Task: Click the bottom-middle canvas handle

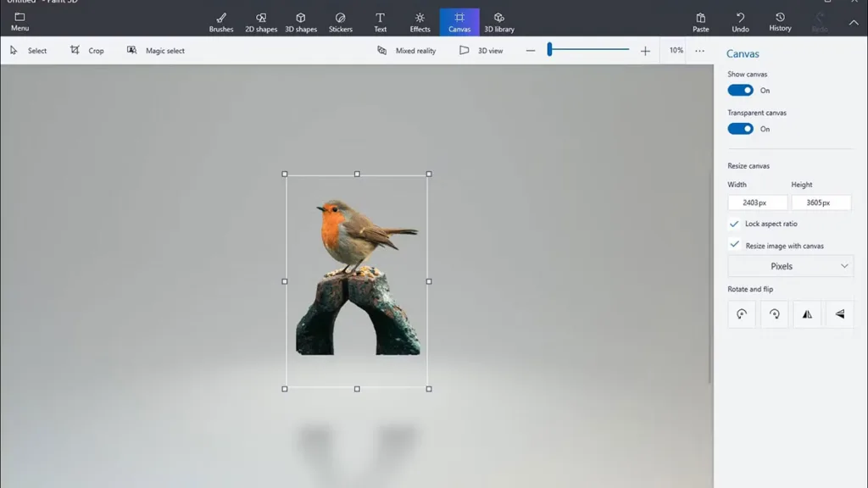Action: [x=357, y=389]
